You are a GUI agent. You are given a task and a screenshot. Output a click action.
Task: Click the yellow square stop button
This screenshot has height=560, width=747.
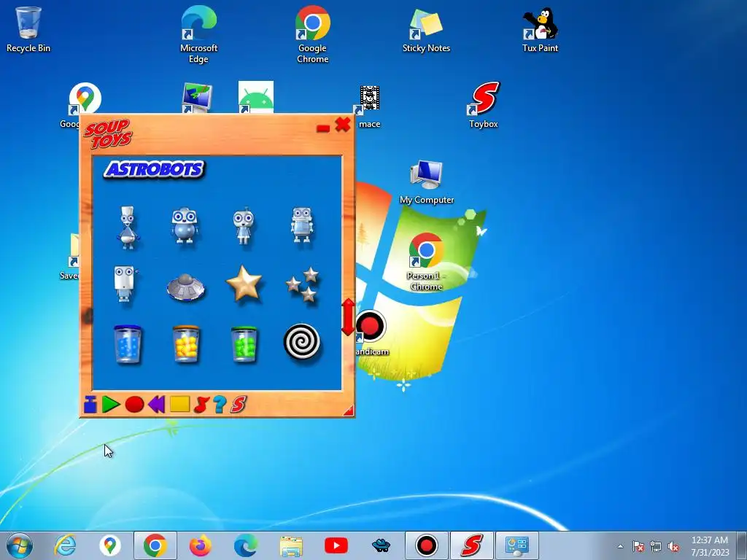point(180,404)
